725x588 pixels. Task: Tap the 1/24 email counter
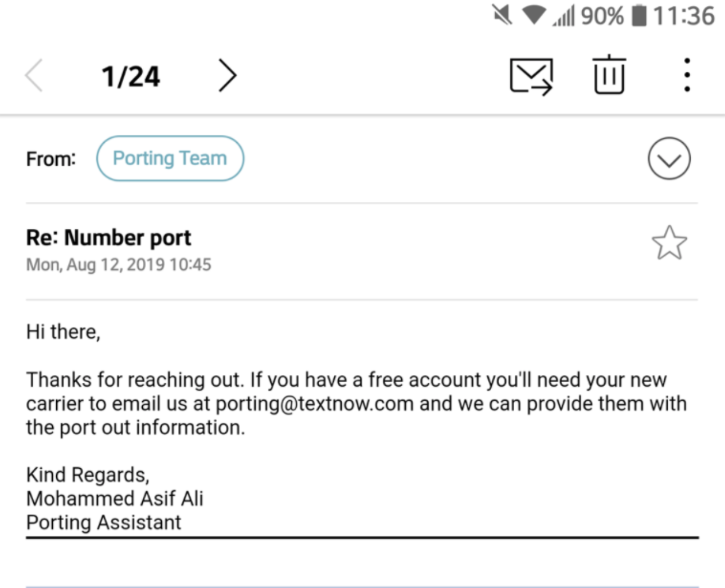(130, 76)
